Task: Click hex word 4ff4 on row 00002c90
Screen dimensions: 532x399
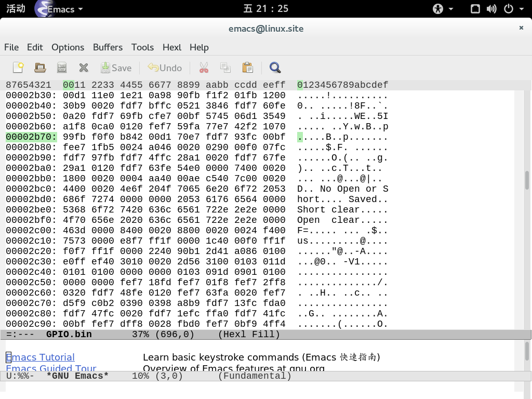Action: pos(274,324)
